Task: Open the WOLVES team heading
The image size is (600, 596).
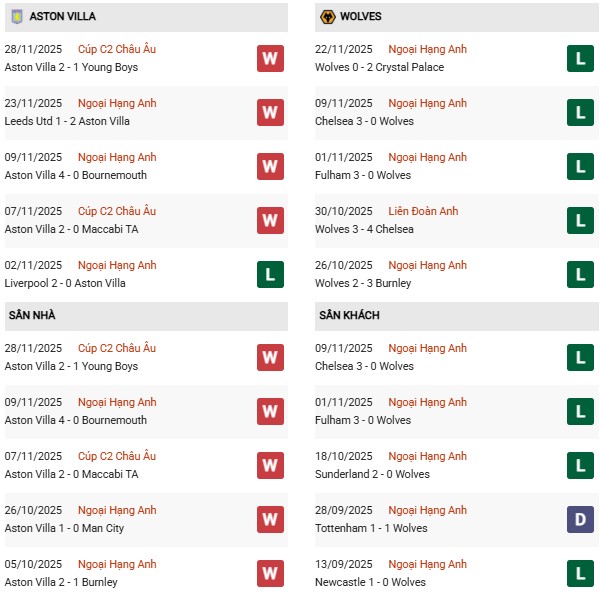Action: point(361,17)
